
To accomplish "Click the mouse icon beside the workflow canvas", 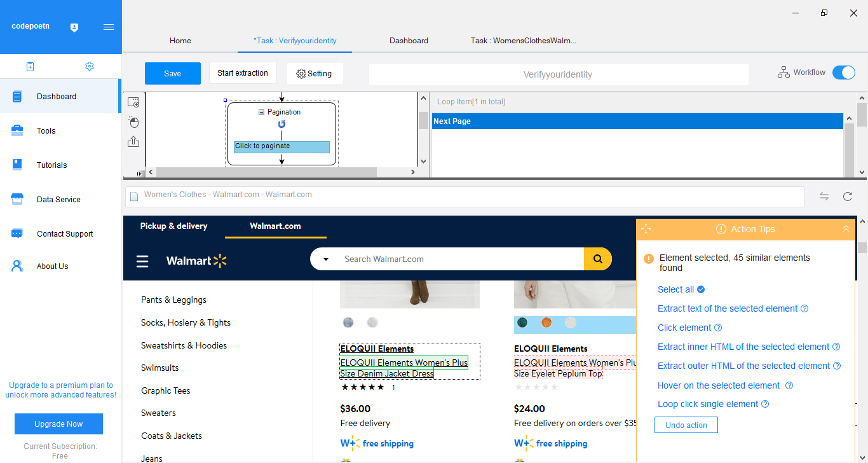I will (133, 121).
